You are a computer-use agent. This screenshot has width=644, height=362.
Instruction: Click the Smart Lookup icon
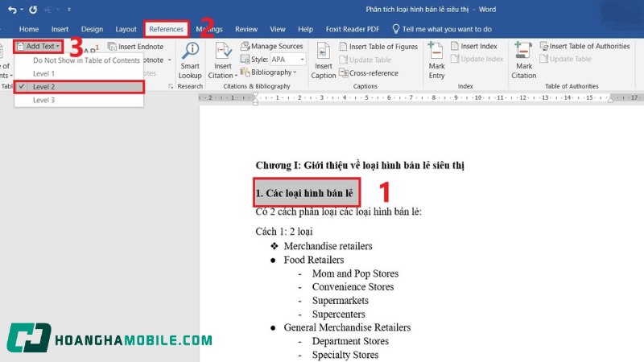pyautogui.click(x=190, y=52)
